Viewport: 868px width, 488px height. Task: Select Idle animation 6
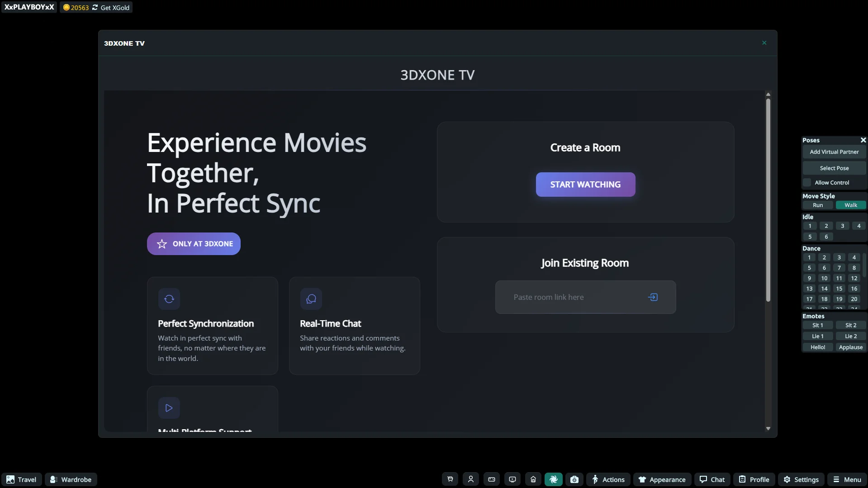point(826,237)
